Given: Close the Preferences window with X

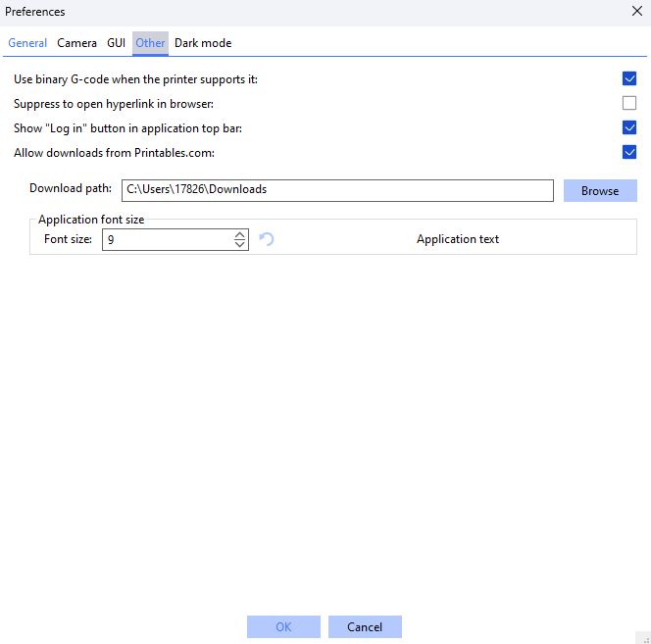Looking at the screenshot, I should tap(637, 12).
